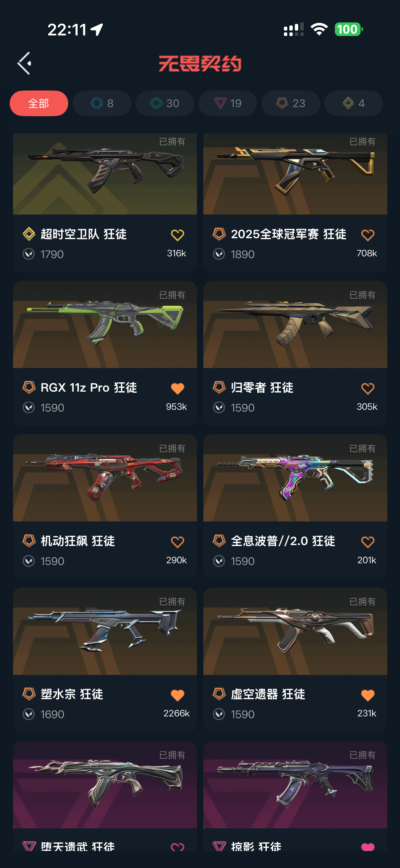The height and width of the screenshot is (868, 400).
Task: Filter by green tier tab showing 30
Action: [x=165, y=103]
